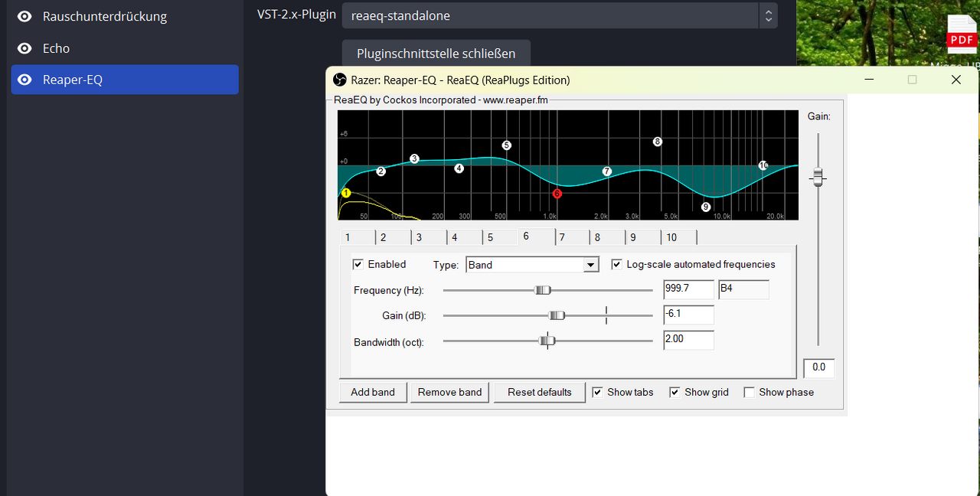Screen dimensions: 980x496
Task: Switch to band tab 10
Action: pos(678,237)
